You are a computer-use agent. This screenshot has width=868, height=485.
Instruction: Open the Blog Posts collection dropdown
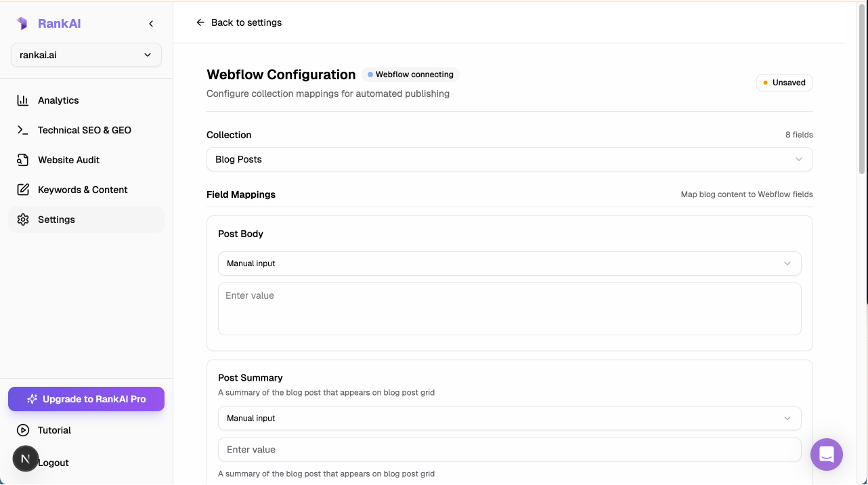point(510,159)
